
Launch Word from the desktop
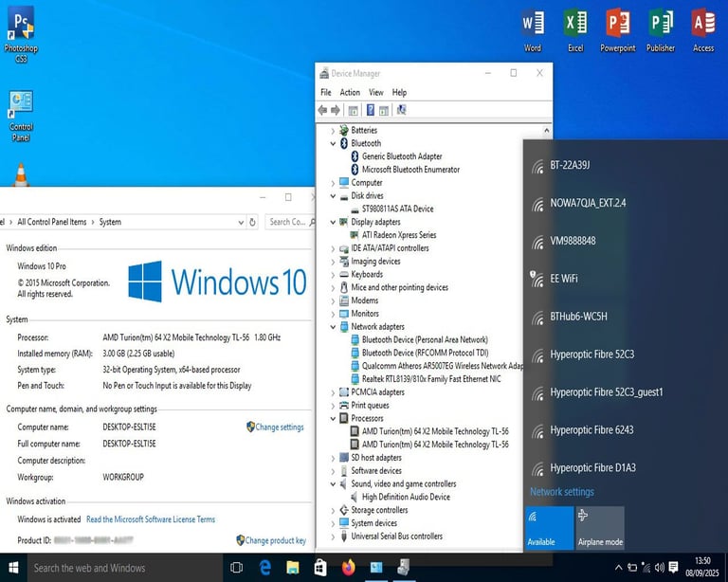click(x=533, y=30)
